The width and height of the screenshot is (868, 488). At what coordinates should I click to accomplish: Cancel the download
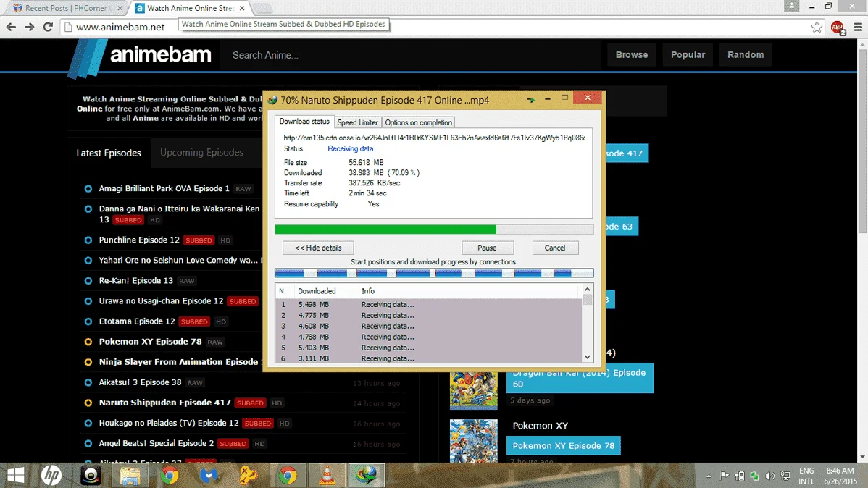(x=555, y=248)
